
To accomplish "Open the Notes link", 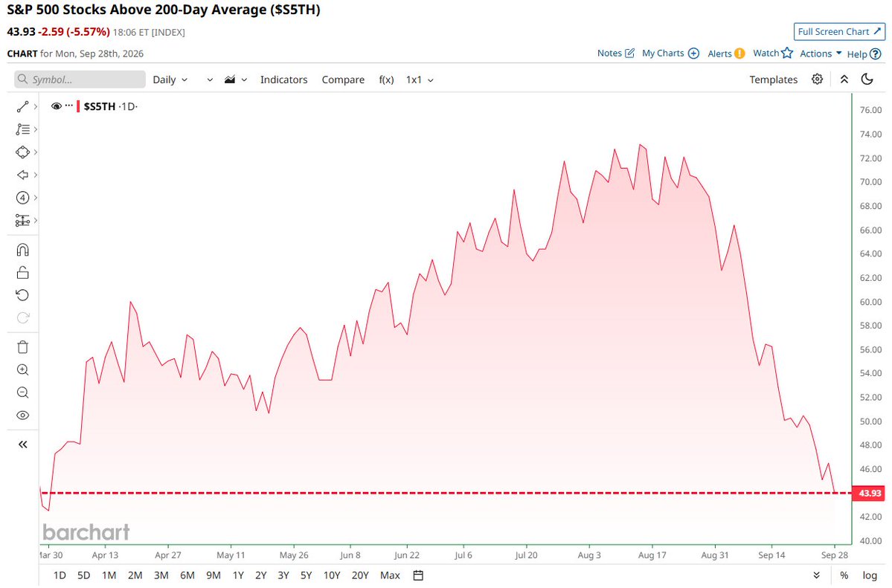I will click(615, 53).
